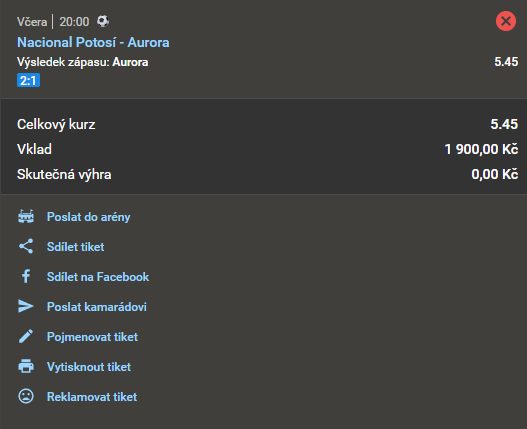527x429 pixels.
Task: Click the soccer ball sport icon
Action: pyautogui.click(x=103, y=21)
